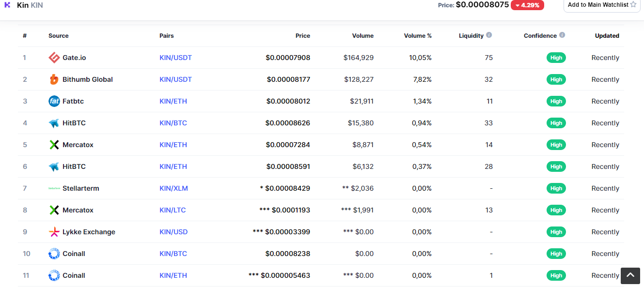Open Lykke Exchange link

coord(89,232)
